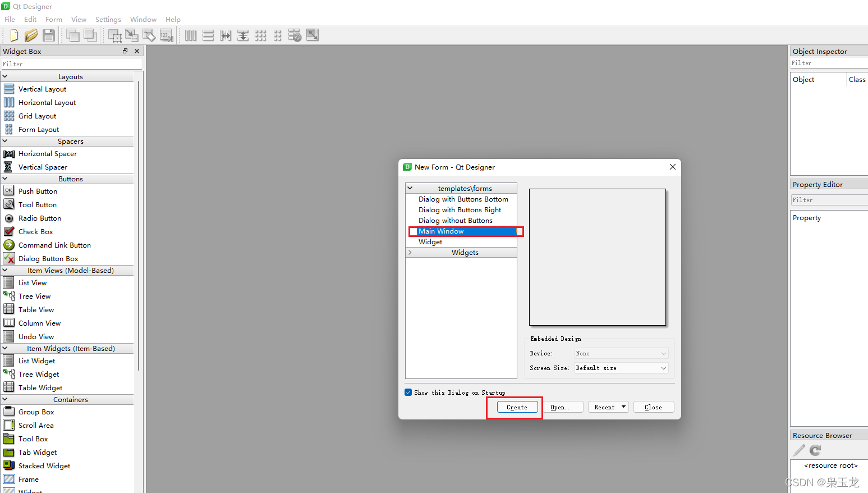The height and width of the screenshot is (493, 868).
Task: Collapse the templates\forms group
Action: tap(410, 189)
